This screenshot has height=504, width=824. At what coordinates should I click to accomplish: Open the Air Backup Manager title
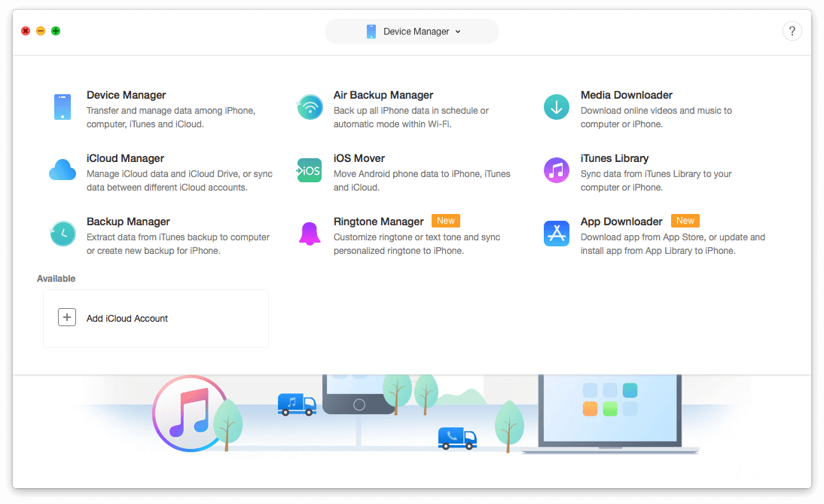pyautogui.click(x=383, y=95)
